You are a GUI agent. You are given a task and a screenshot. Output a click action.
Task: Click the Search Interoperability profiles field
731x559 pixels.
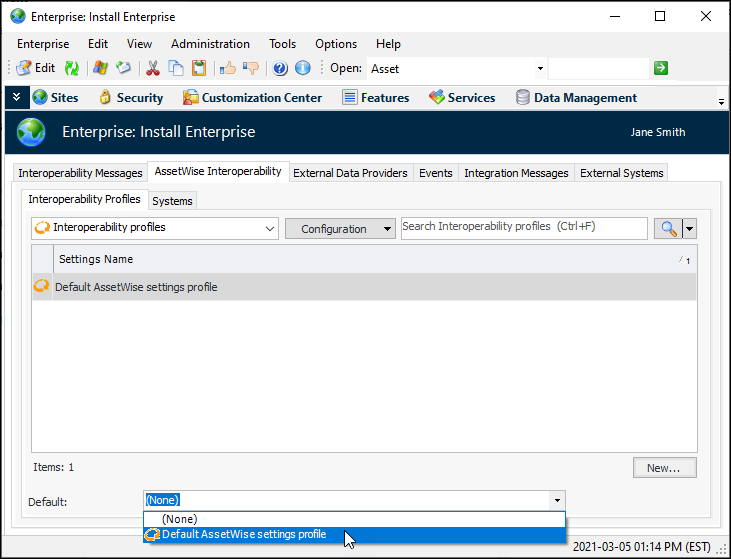(524, 228)
